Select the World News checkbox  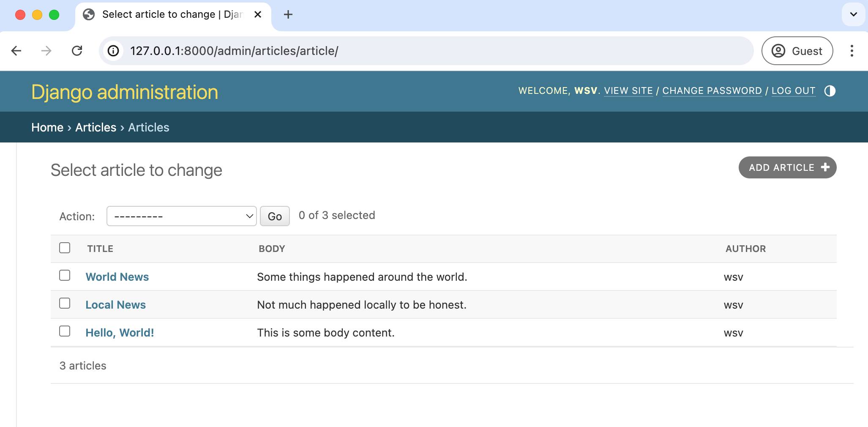(65, 276)
